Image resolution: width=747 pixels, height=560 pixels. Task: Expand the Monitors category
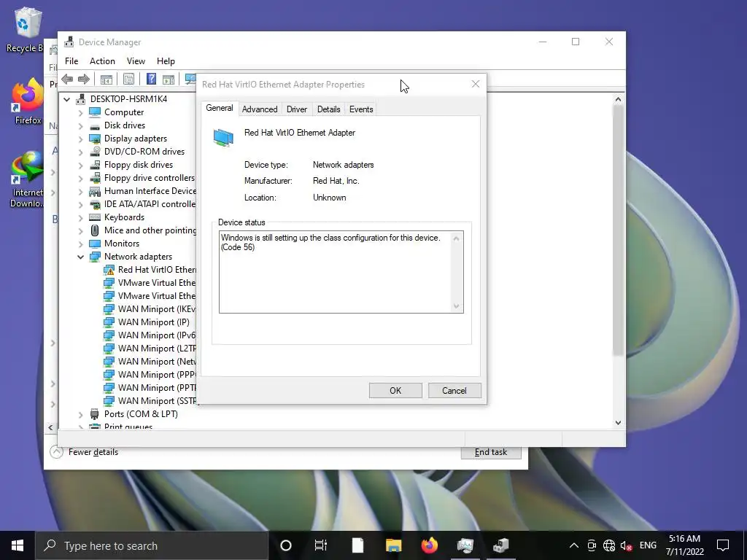(80, 244)
